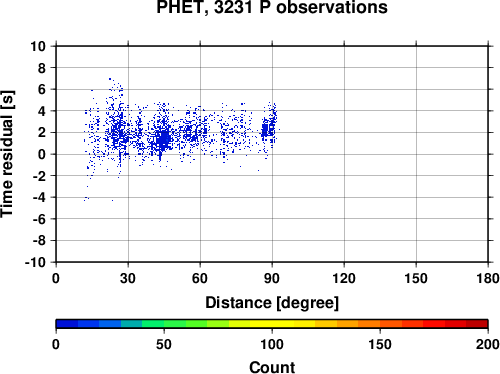Click the dark red colorbar segment near 200
500x374 pixels.
477,324
